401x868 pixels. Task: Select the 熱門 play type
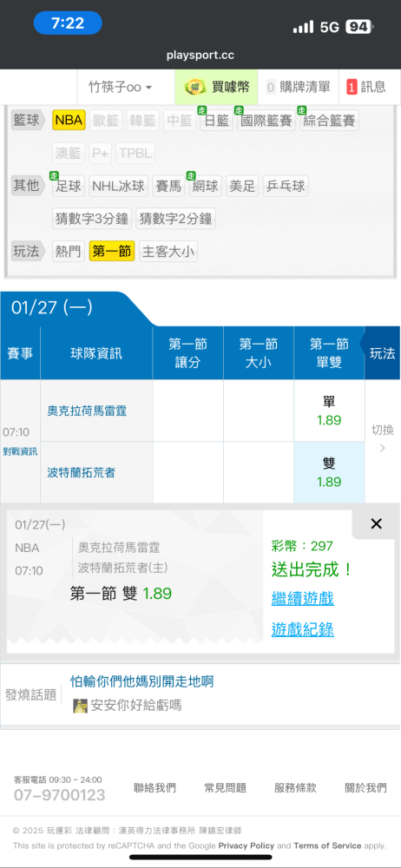click(x=69, y=252)
